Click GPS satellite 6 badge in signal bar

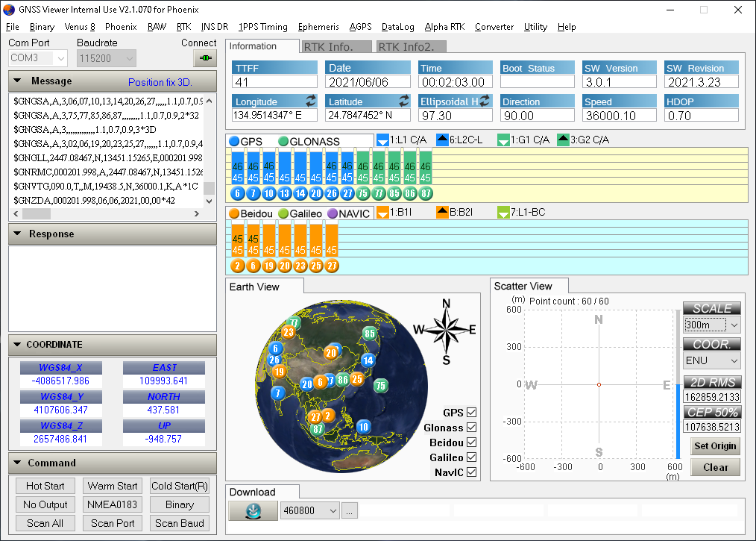click(x=237, y=194)
